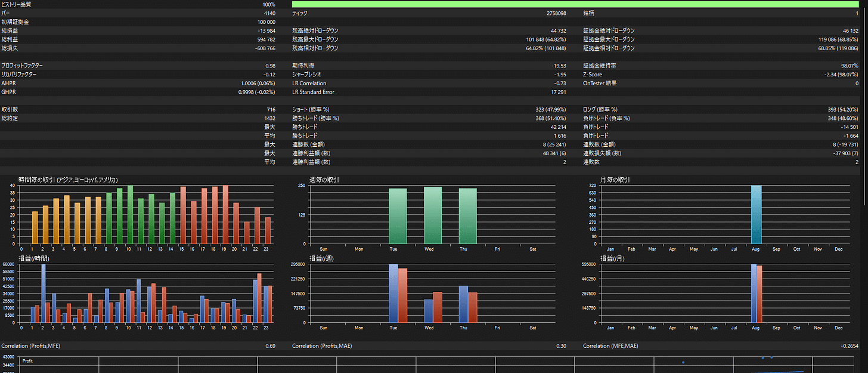Click the 'Correlation (MFE,MAE)' value '-0.2654'
This screenshot has height=373, width=868.
(x=850, y=346)
